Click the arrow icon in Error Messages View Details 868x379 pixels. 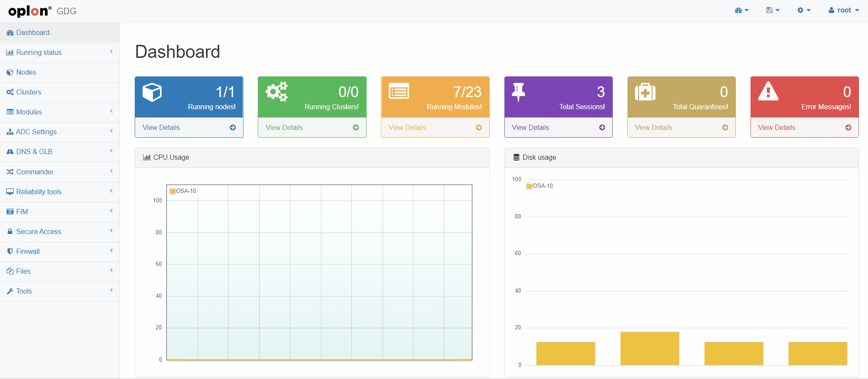pyautogui.click(x=848, y=127)
